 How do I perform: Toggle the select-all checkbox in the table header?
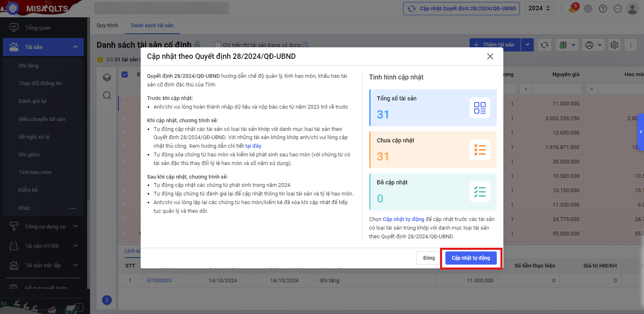tap(125, 74)
